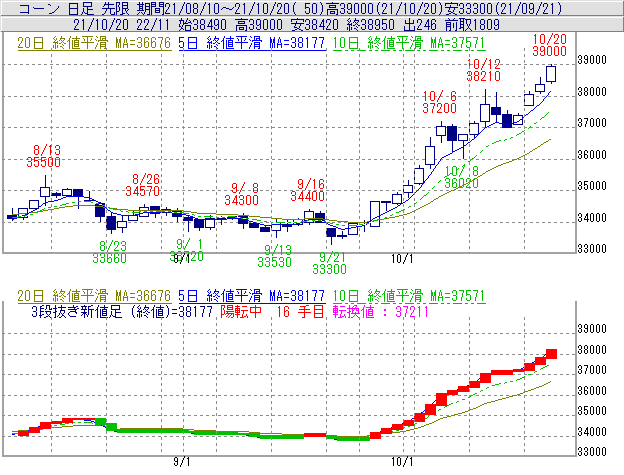Click the 38000 price on lower chart axis

592,350
